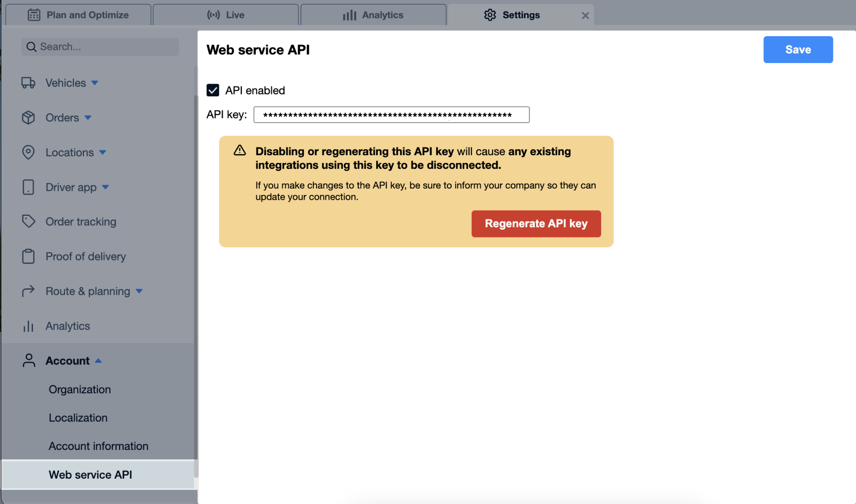Select the Order tracking tag icon

pyautogui.click(x=29, y=221)
